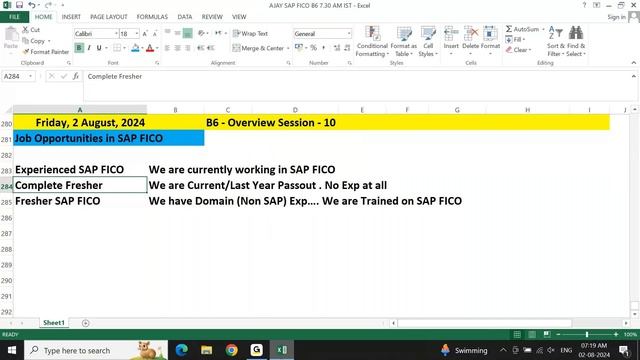Open the Name Box A284 dropdown
The width and height of the screenshot is (640, 360).
pyautogui.click(x=30, y=76)
